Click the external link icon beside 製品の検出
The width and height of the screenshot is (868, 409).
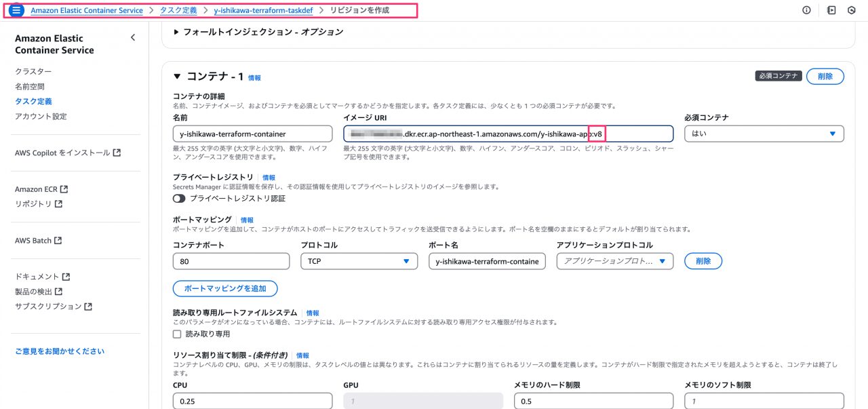point(58,292)
